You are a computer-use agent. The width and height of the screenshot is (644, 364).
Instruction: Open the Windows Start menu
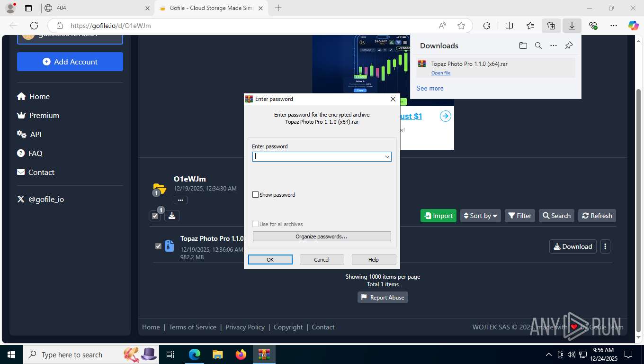(11, 355)
